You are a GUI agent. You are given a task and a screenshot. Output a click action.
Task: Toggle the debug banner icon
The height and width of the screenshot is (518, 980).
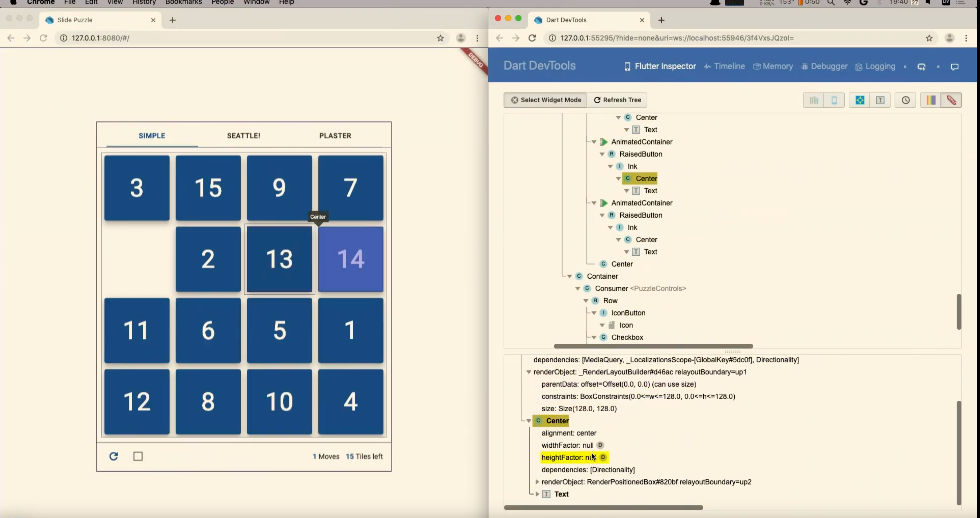click(x=951, y=100)
